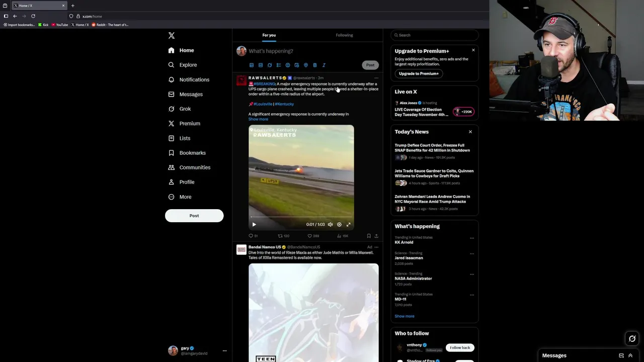Open Messages in the left sidebar
Image resolution: width=644 pixels, height=362 pixels.
[x=186, y=94]
